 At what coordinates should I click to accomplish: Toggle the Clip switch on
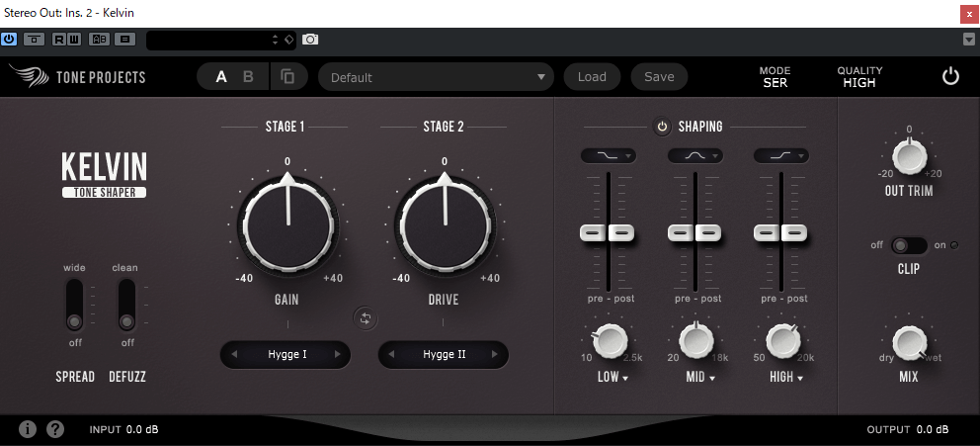click(x=909, y=245)
